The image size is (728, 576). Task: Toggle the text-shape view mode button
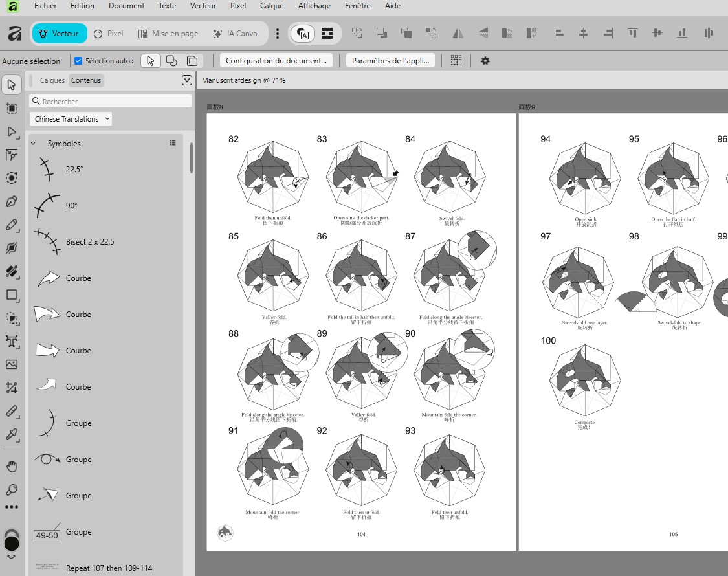303,34
